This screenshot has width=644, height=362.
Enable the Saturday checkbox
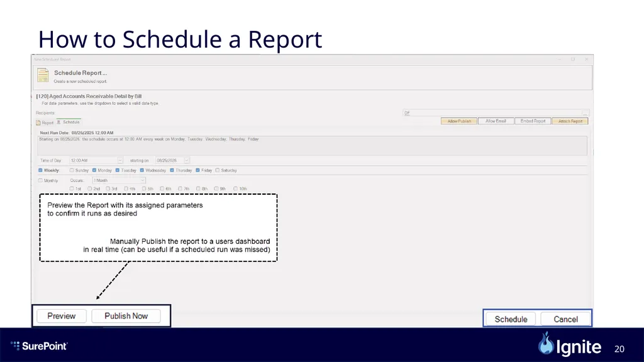(x=218, y=170)
